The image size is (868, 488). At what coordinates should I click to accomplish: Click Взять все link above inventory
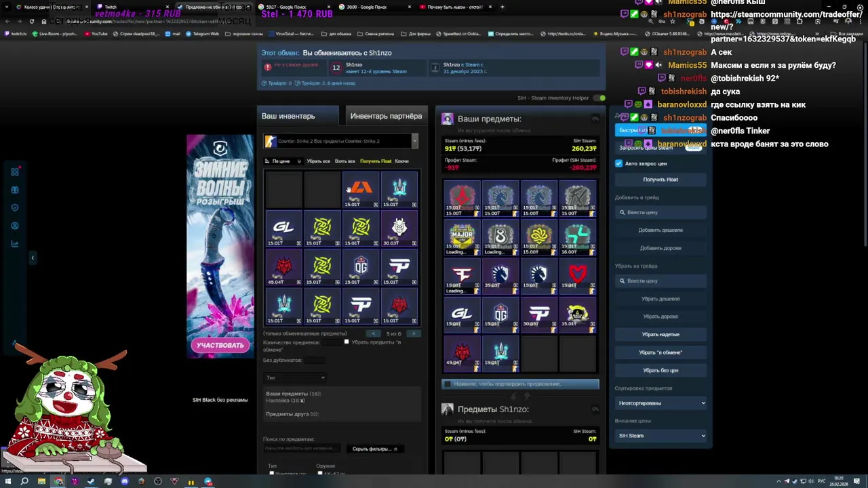[x=344, y=161]
